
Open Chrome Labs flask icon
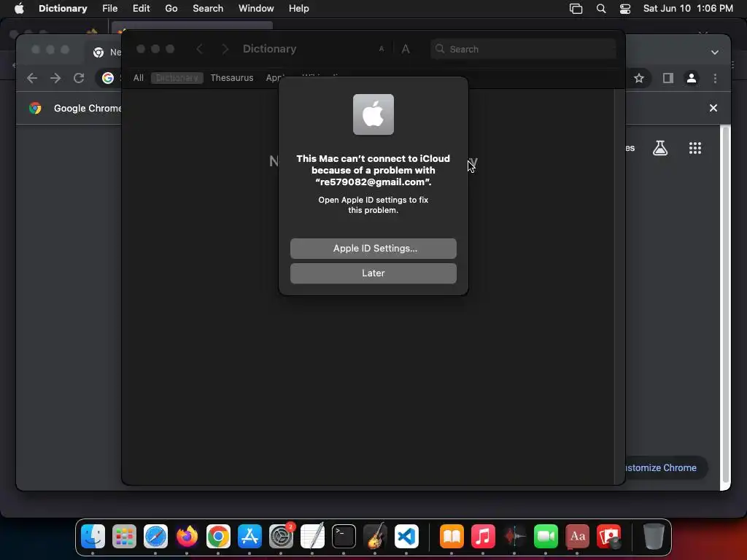[x=659, y=148]
